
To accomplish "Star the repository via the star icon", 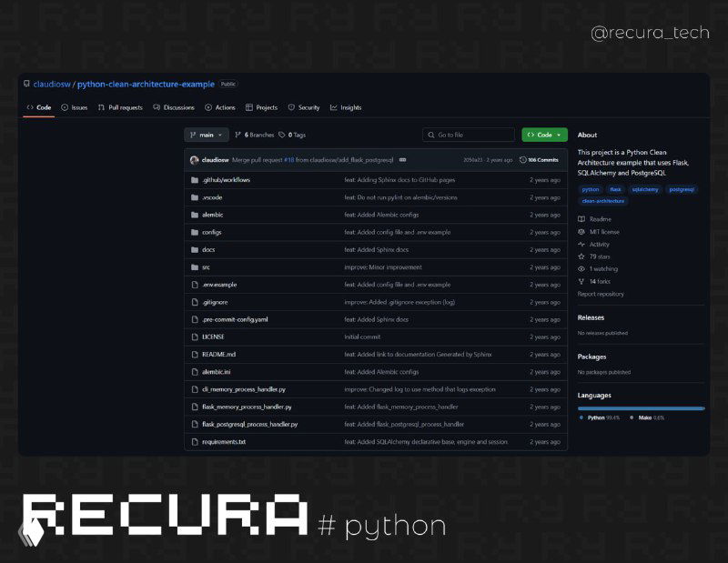I will (x=581, y=256).
